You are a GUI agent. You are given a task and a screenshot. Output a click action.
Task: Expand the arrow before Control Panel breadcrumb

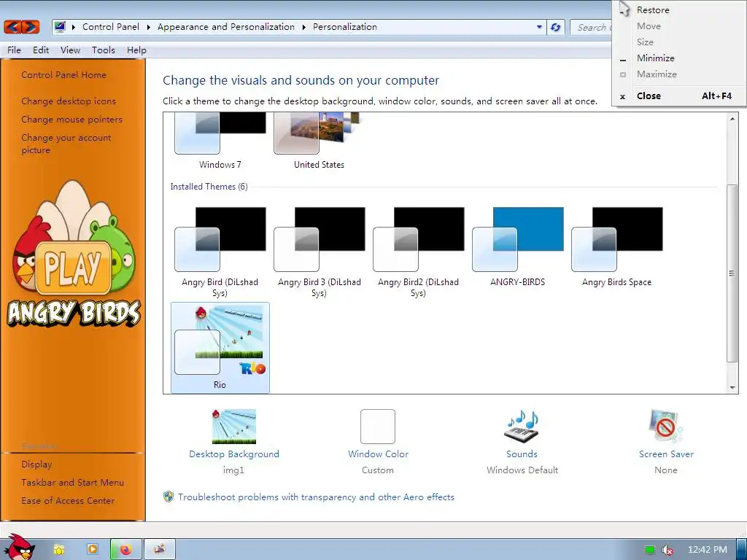point(74,27)
